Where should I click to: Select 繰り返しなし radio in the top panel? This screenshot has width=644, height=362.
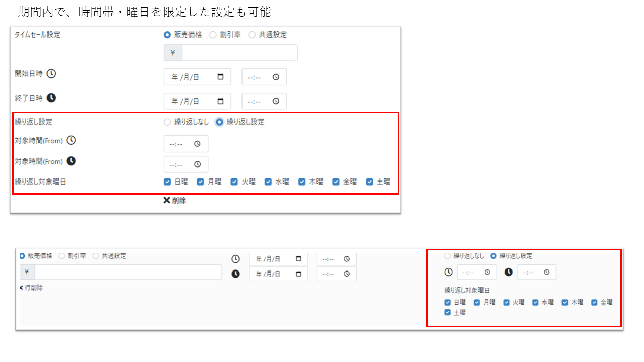(167, 122)
